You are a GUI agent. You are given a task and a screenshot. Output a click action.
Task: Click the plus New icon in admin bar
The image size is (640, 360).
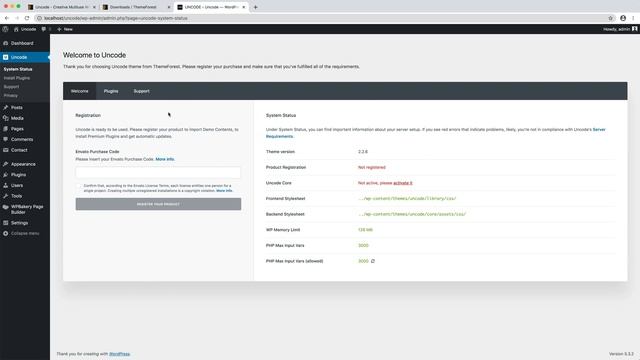pyautogui.click(x=59, y=29)
